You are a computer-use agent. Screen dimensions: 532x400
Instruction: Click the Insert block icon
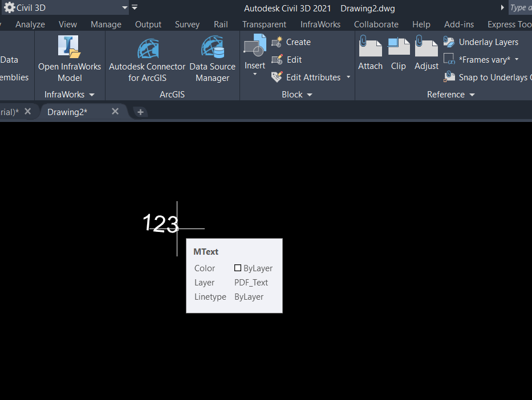click(x=255, y=45)
